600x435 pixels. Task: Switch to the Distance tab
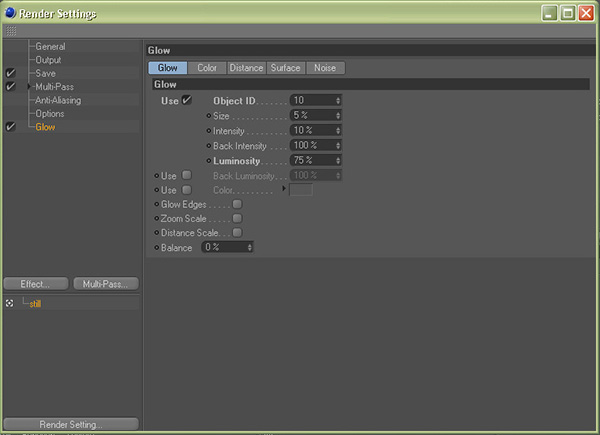pos(246,68)
